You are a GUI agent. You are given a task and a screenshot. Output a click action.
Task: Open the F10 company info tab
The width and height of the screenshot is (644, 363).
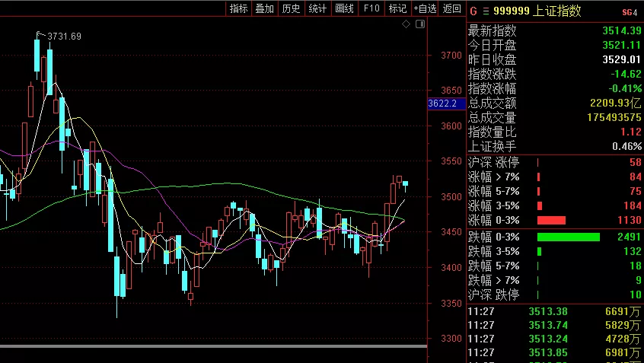[371, 8]
